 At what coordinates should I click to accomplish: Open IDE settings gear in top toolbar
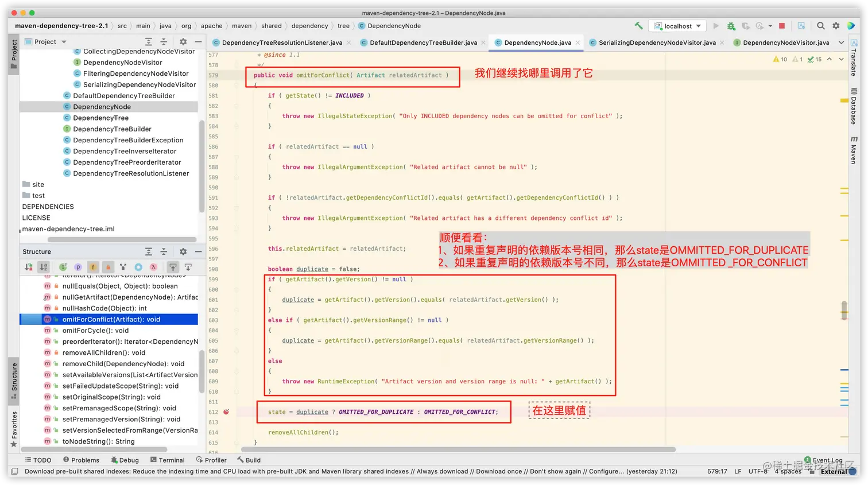836,26
